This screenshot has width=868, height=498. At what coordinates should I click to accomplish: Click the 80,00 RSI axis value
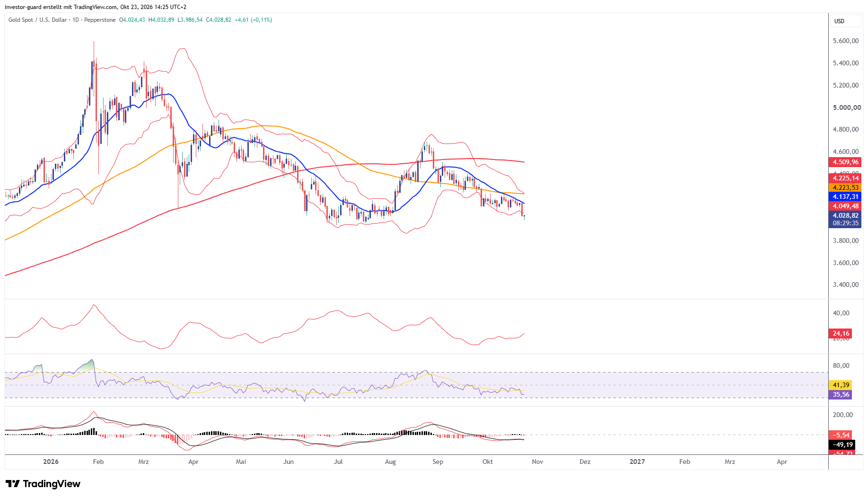pos(841,366)
